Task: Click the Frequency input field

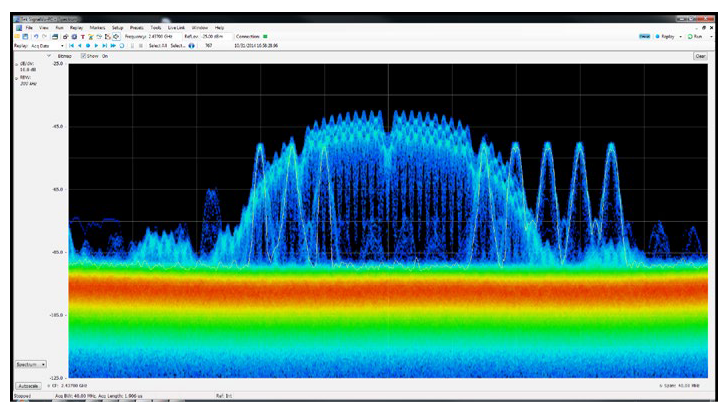Action: 162,36
